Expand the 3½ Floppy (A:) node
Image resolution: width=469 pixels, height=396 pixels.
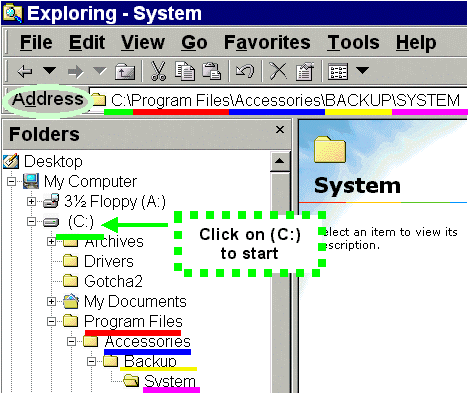coord(31,201)
